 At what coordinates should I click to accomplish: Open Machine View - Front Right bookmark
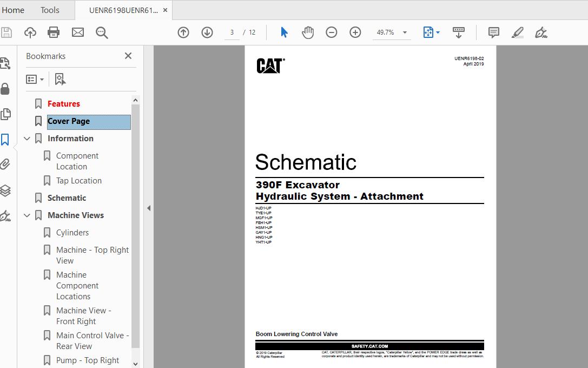pos(84,316)
